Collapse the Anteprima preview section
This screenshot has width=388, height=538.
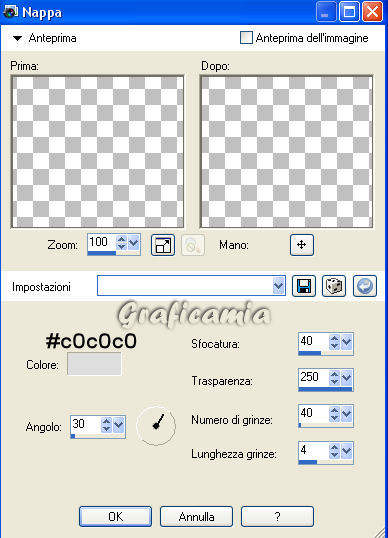pyautogui.click(x=17, y=38)
